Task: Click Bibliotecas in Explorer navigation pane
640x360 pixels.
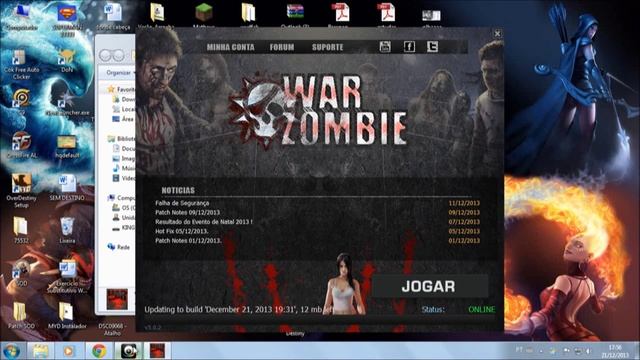Action: click(x=121, y=139)
